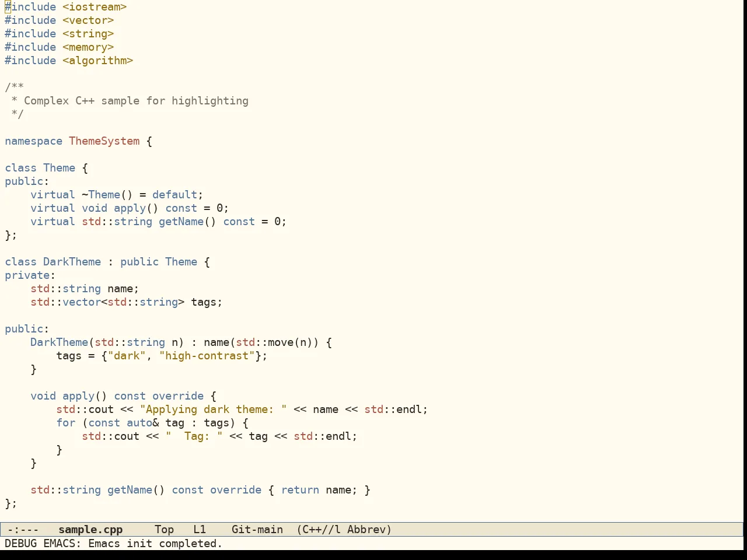Click the C++//l major mode indicator
The width and height of the screenshot is (747, 560).
tap(319, 530)
